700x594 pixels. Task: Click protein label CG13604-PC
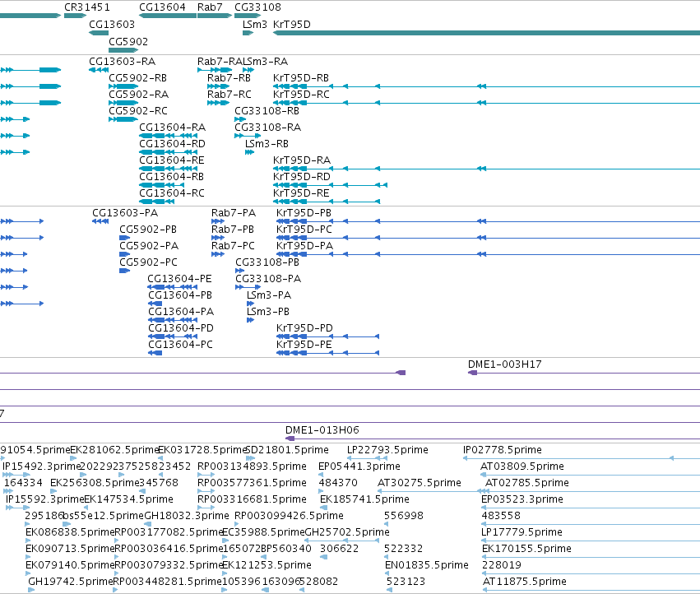(x=180, y=345)
